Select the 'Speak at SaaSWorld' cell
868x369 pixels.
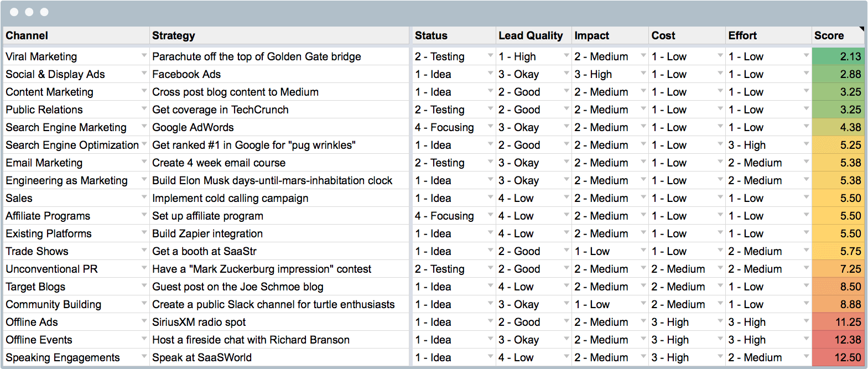(279, 357)
